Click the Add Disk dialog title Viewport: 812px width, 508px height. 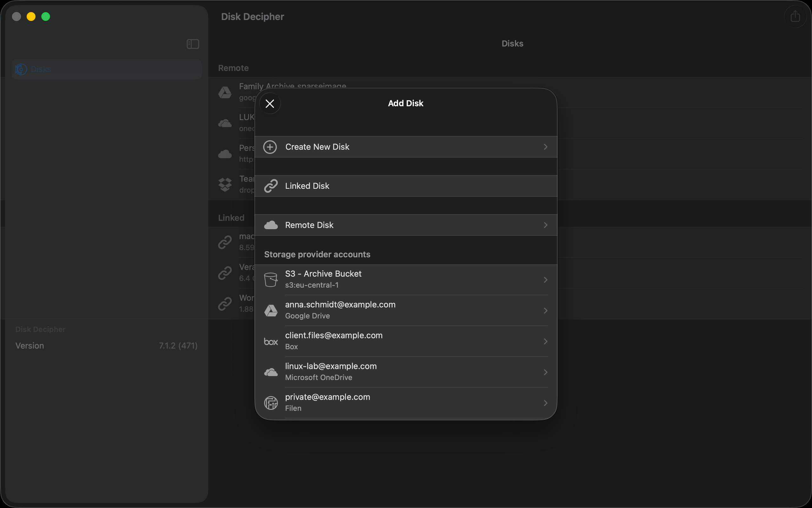406,103
